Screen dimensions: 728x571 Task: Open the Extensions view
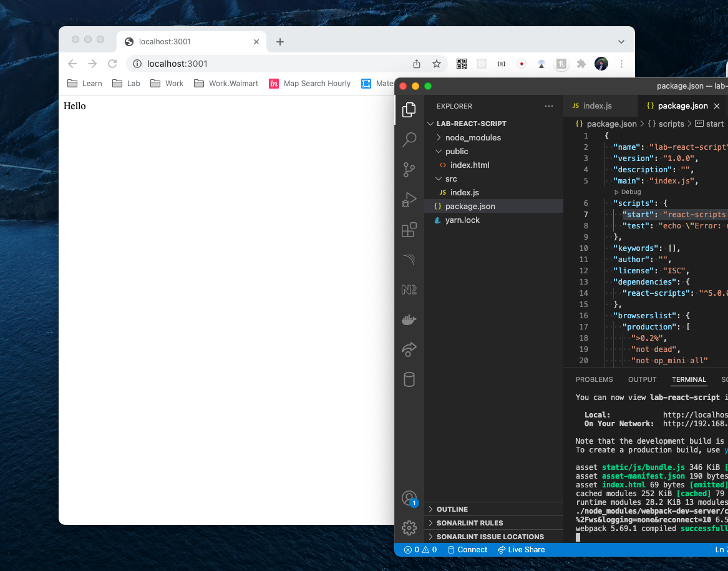click(409, 230)
